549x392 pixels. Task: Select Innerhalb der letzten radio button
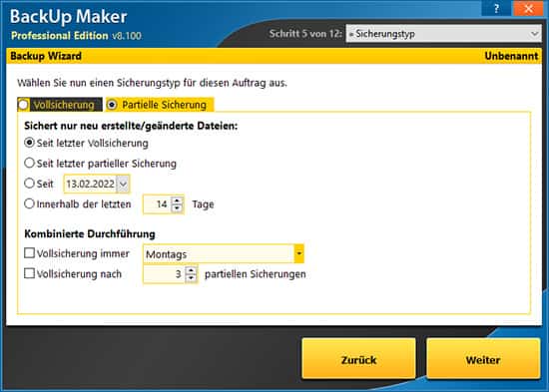[30, 203]
